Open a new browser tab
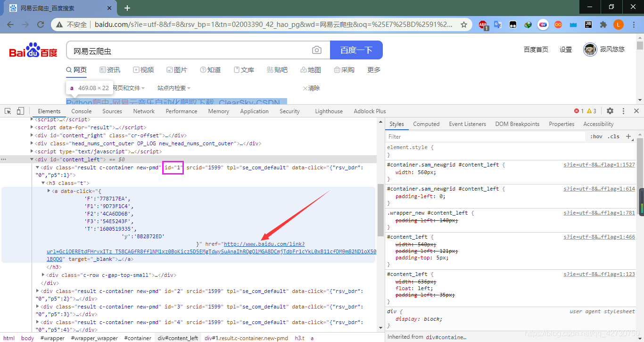This screenshot has width=644, height=342. 127,8
